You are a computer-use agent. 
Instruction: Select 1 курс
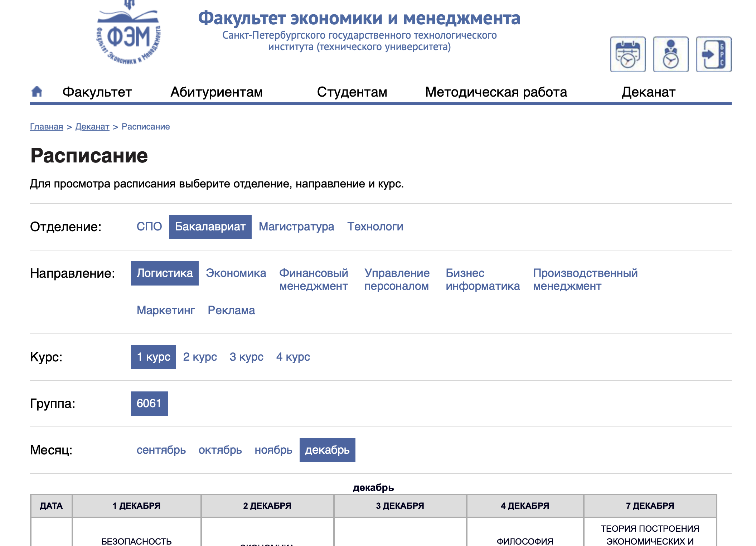(154, 357)
